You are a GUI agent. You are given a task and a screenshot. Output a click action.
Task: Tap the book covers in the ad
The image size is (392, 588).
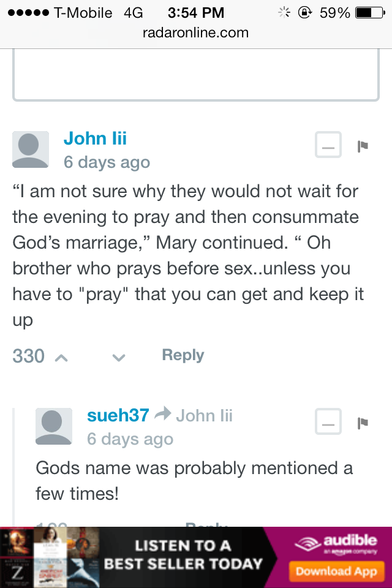50,557
